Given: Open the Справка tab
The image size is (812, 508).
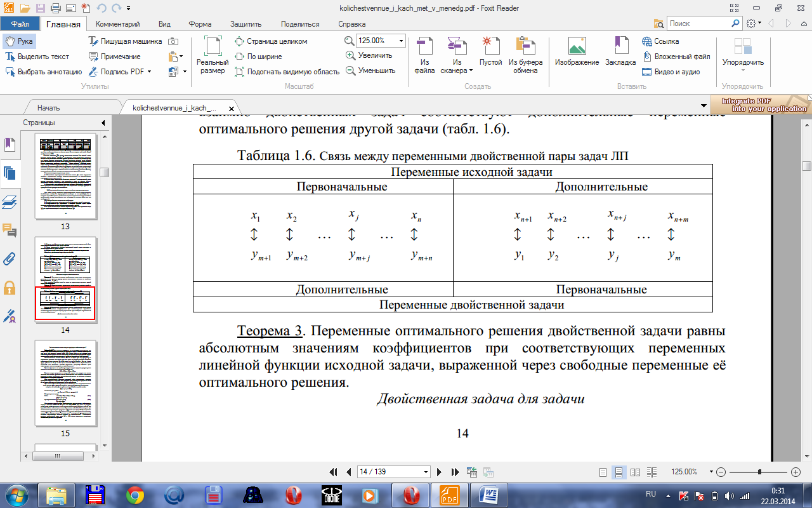Looking at the screenshot, I should pos(351,24).
